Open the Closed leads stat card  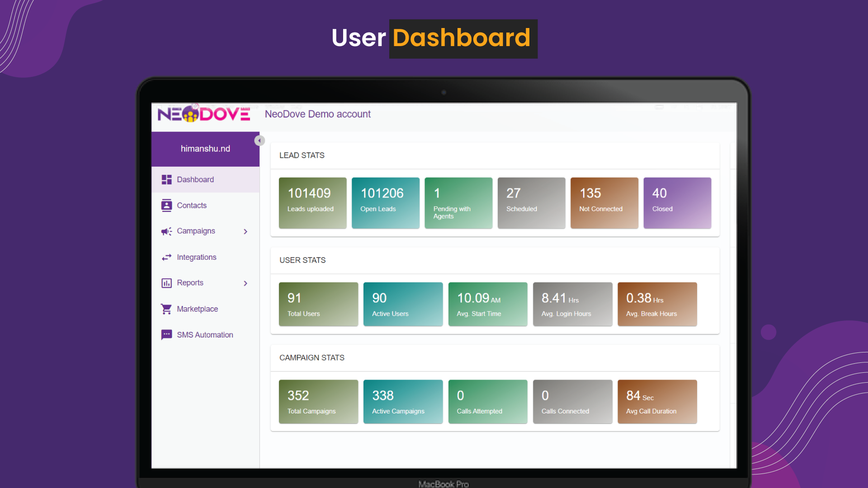pos(677,203)
